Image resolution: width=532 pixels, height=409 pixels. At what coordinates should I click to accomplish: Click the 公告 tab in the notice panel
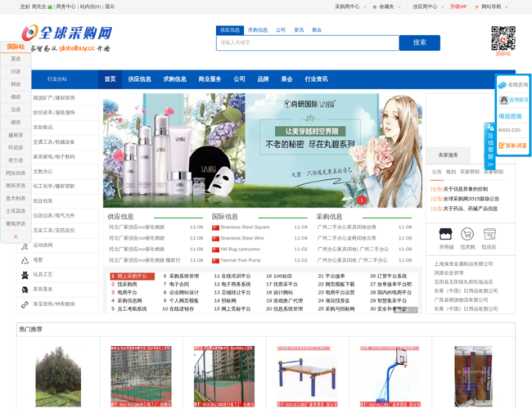(437, 172)
